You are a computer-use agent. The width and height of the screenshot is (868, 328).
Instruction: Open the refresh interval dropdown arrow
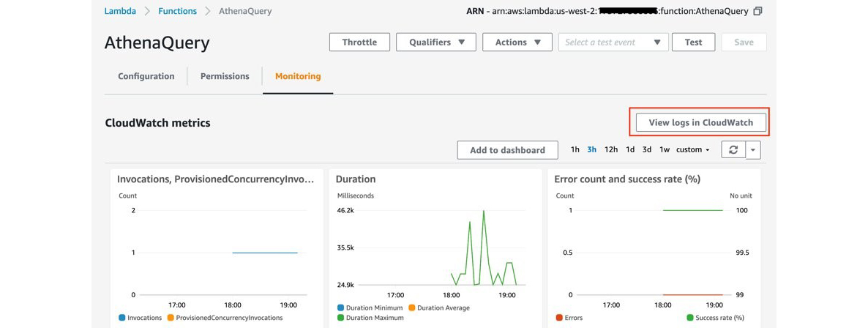pyautogui.click(x=753, y=149)
